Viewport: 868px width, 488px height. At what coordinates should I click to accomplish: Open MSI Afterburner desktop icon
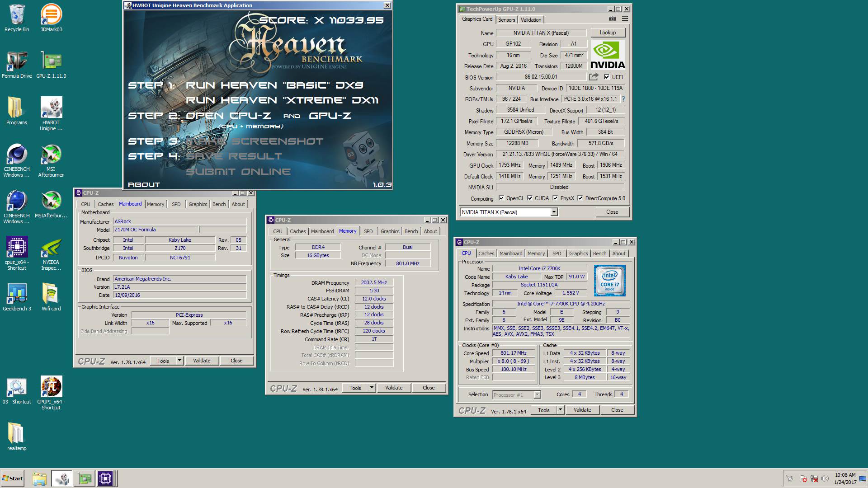click(51, 160)
